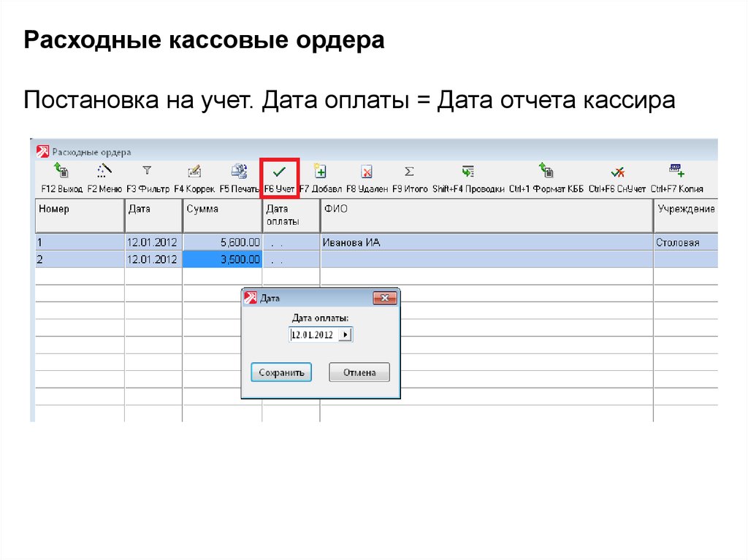Click the F5 Печать printer icon
The image size is (748, 560).
pos(239,172)
